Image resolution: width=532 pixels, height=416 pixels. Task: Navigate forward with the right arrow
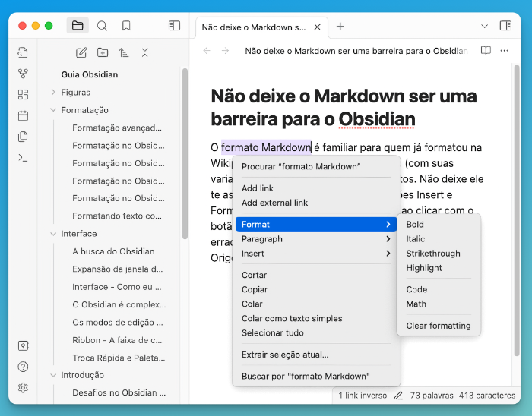(x=225, y=51)
